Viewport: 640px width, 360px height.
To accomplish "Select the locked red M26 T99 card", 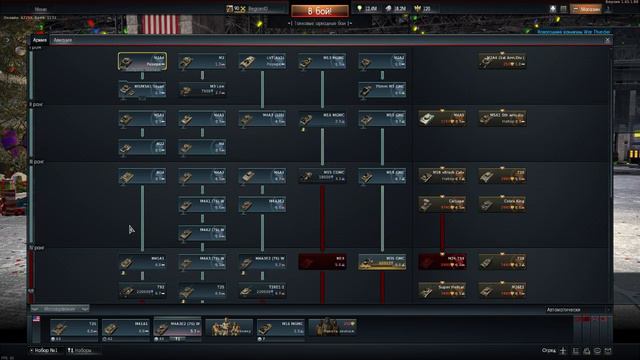I will pos(442,262).
